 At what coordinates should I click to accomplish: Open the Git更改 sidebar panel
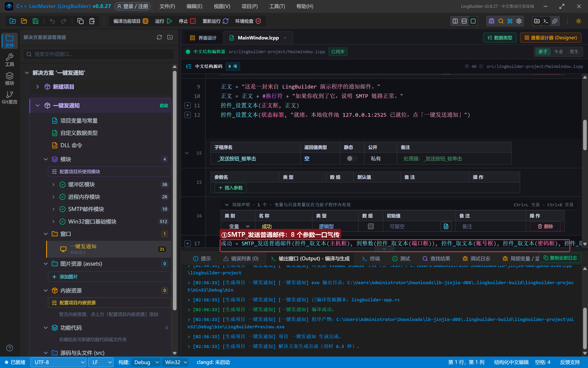pos(9,98)
